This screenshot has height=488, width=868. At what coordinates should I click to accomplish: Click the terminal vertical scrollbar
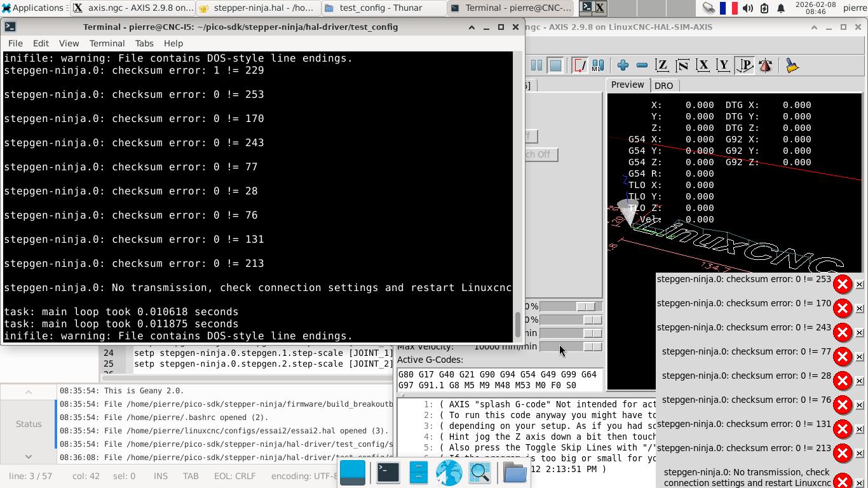pyautogui.click(x=518, y=324)
